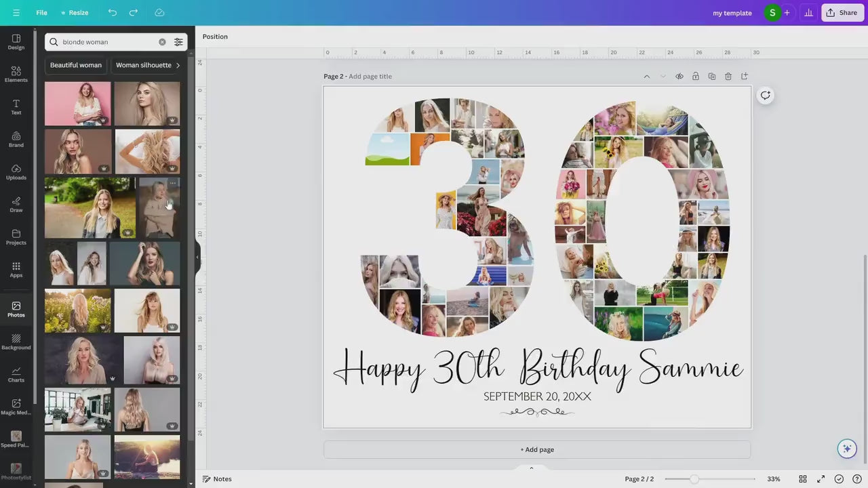Hide Page 2 using eye icon
868x488 pixels.
pos(679,76)
